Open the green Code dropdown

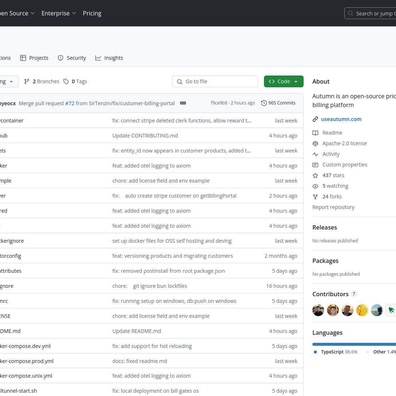coord(284,81)
